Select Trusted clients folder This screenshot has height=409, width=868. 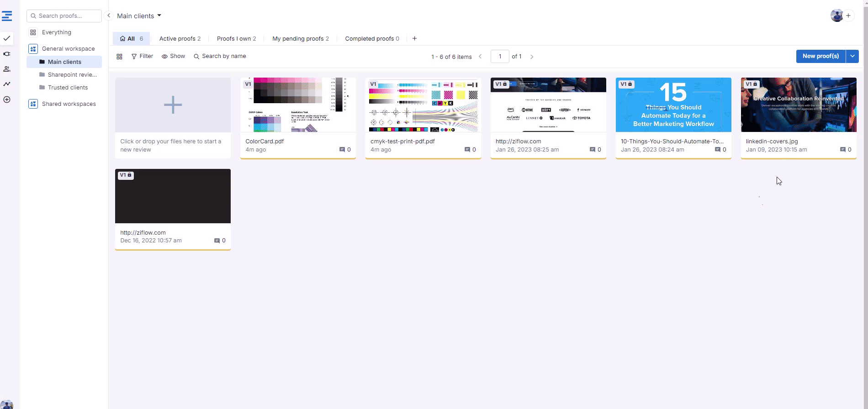(x=68, y=88)
